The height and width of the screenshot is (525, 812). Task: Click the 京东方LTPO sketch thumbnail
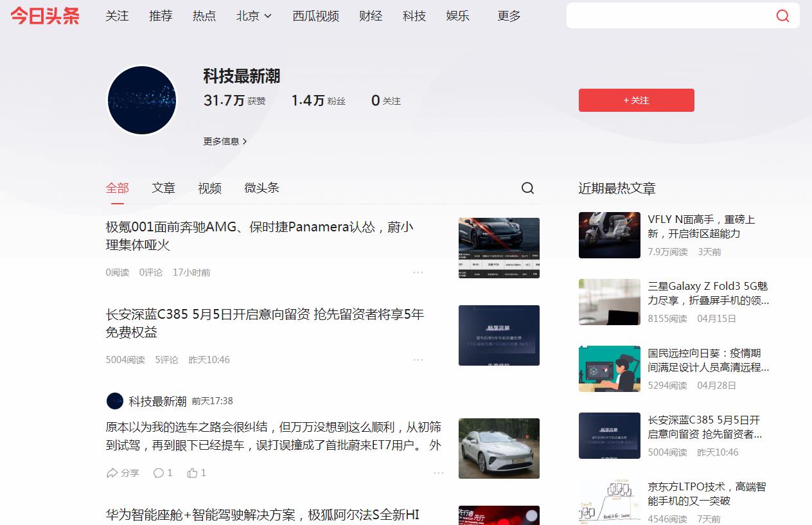coord(610,502)
